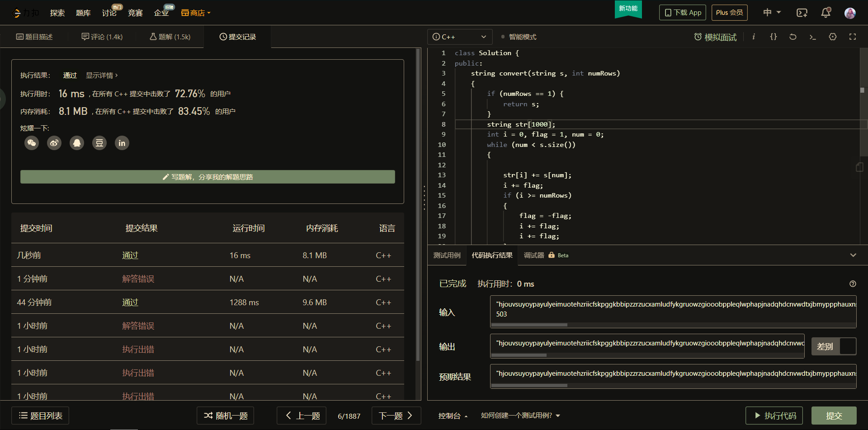Share the result on Douban
Image resolution: width=868 pixels, height=430 pixels.
[x=99, y=143]
